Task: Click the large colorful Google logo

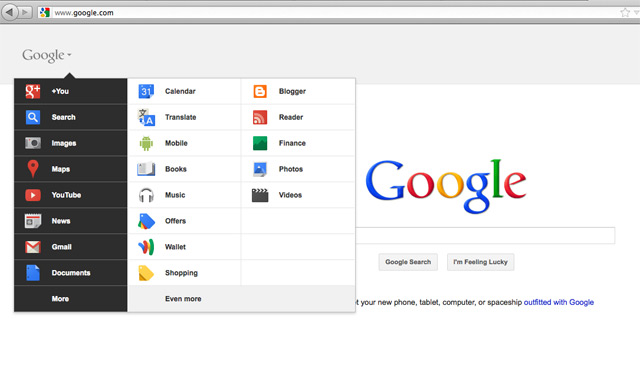Action: click(446, 186)
